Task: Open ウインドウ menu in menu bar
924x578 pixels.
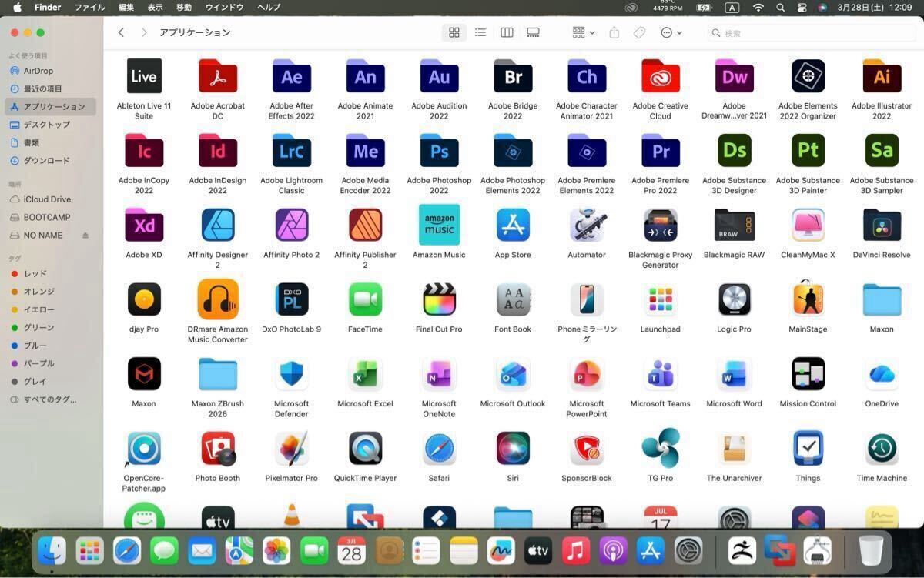Action: tap(224, 7)
